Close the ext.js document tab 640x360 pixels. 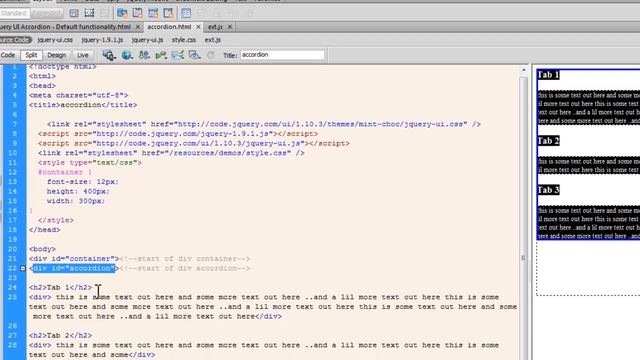pos(230,27)
